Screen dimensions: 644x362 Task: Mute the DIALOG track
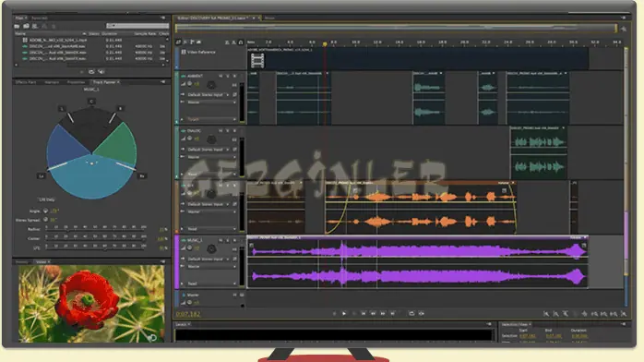[221, 130]
